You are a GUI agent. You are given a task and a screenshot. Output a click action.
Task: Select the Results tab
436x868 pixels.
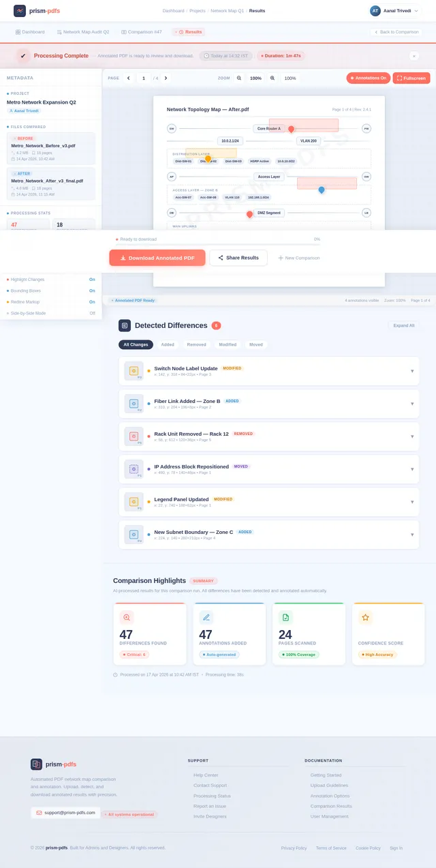tap(188, 32)
